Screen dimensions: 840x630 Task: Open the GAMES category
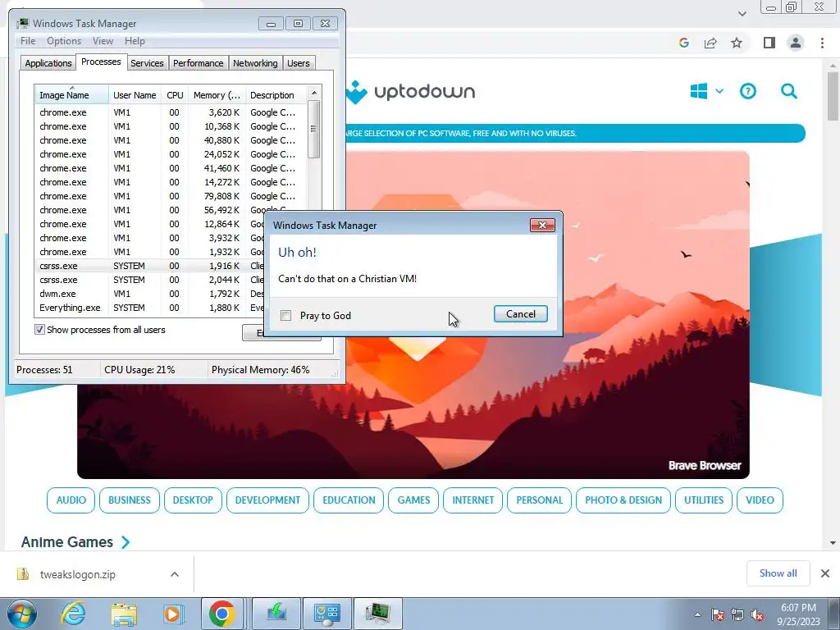click(413, 500)
